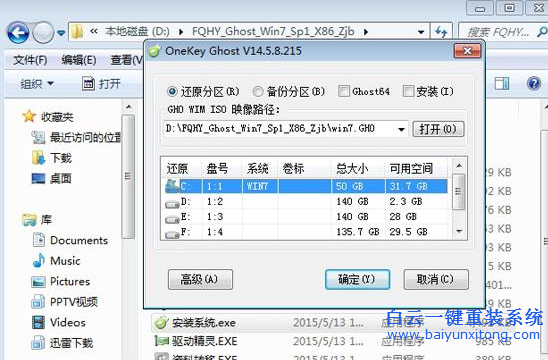548x360 pixels.
Task: Open the 查看(V) menu
Action: click(x=127, y=60)
